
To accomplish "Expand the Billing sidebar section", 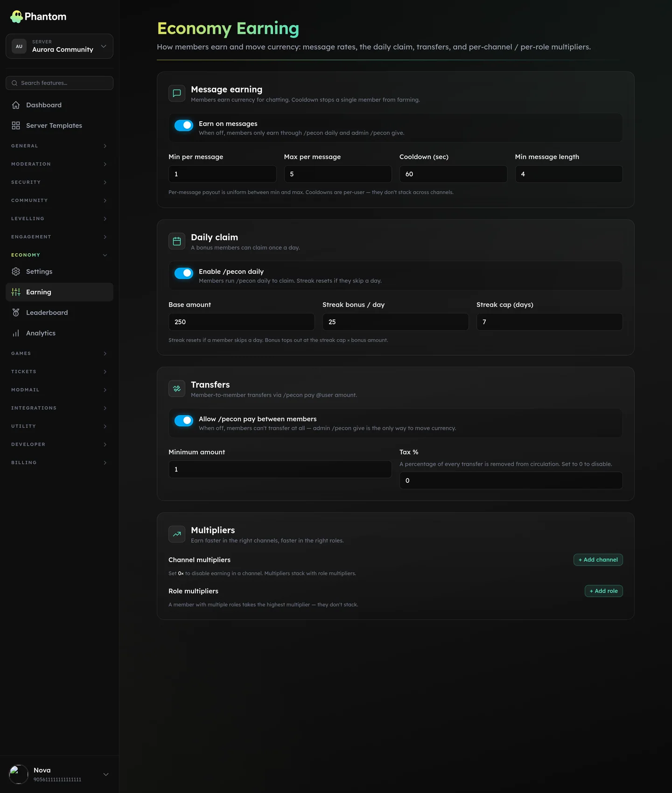I will pyautogui.click(x=59, y=463).
